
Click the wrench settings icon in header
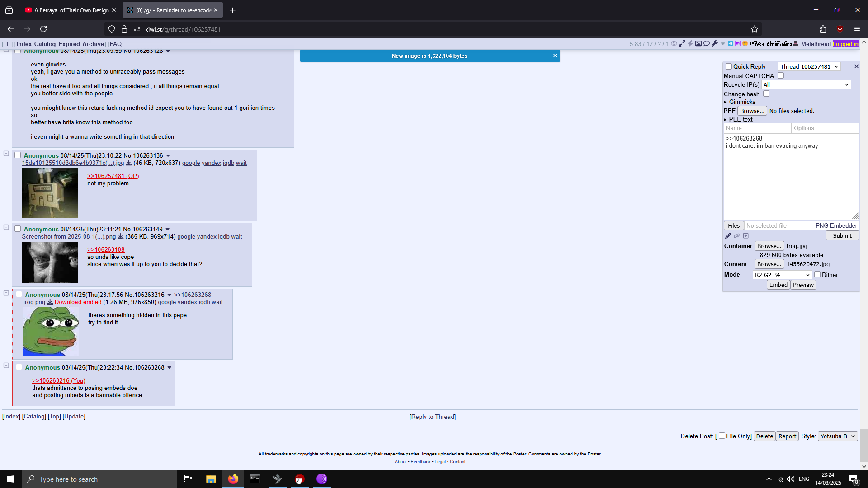715,43
